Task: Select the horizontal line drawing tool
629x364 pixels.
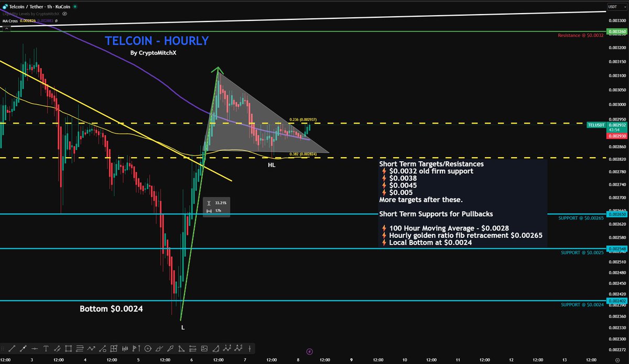Action: click(x=35, y=349)
